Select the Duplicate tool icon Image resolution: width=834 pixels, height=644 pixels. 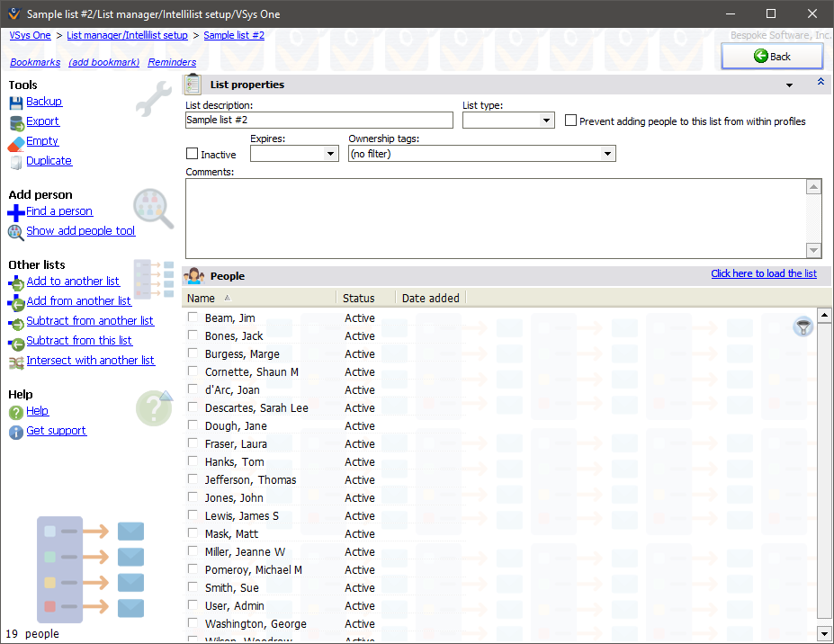coord(15,160)
